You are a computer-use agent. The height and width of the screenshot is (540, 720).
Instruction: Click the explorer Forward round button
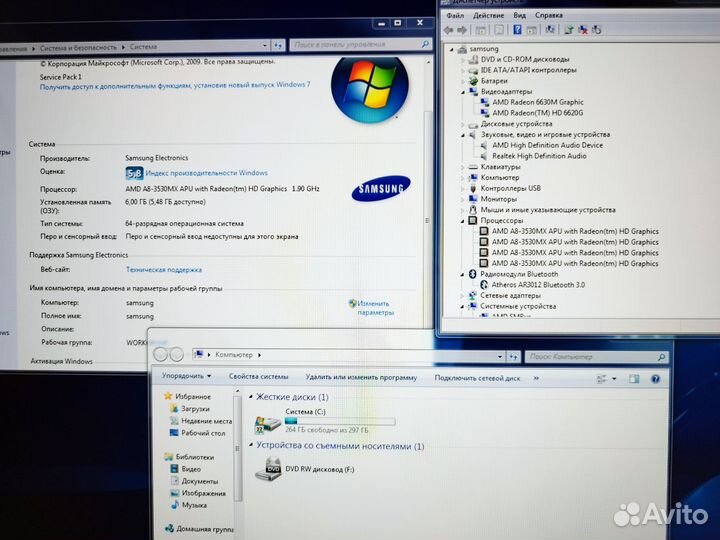pos(176,354)
